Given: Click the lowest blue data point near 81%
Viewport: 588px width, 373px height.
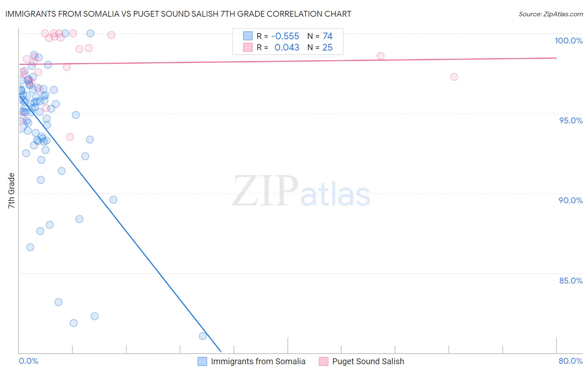Looking at the screenshot, I should tap(203, 336).
